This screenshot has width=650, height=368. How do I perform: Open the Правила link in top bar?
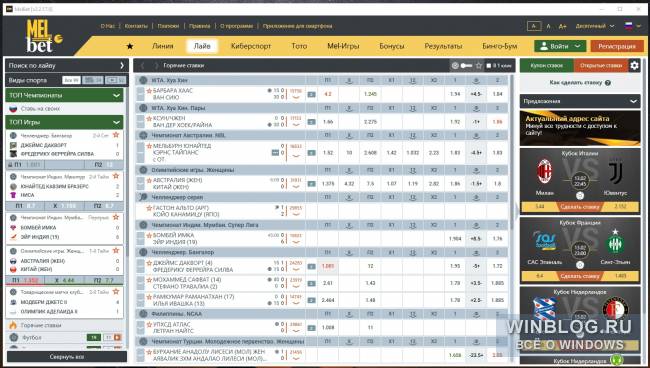click(x=200, y=26)
